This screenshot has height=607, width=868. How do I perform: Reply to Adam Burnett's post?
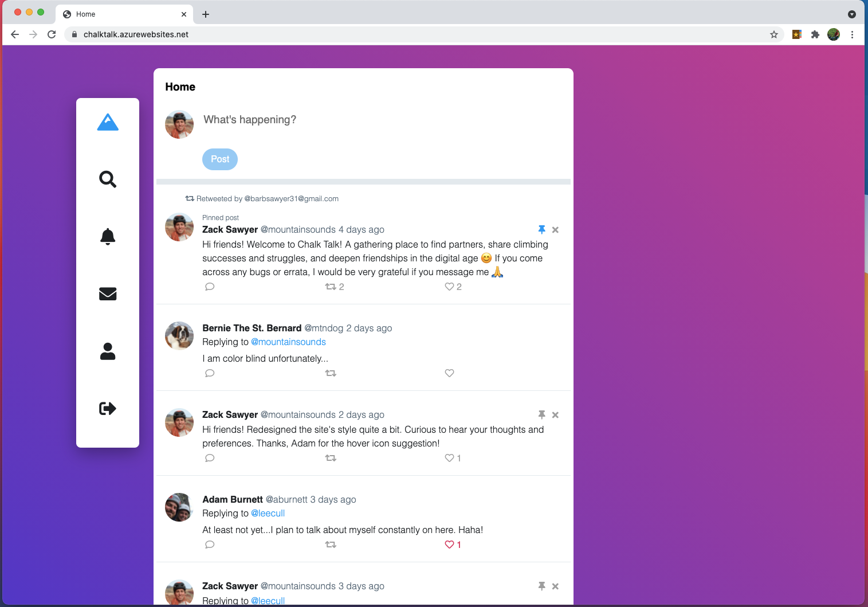tap(210, 545)
